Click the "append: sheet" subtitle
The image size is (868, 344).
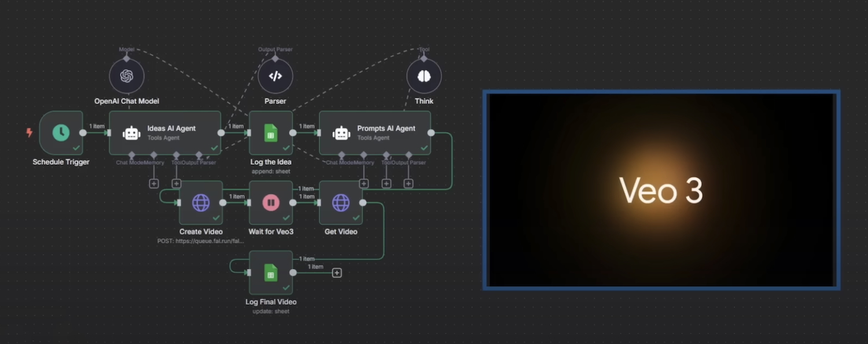271,171
